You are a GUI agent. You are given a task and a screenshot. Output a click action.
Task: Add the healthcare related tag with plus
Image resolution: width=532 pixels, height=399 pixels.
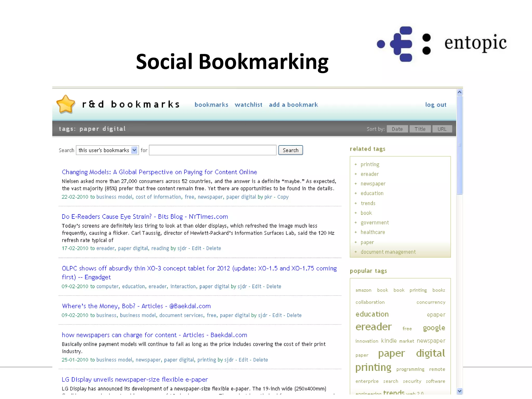pyautogui.click(x=356, y=232)
